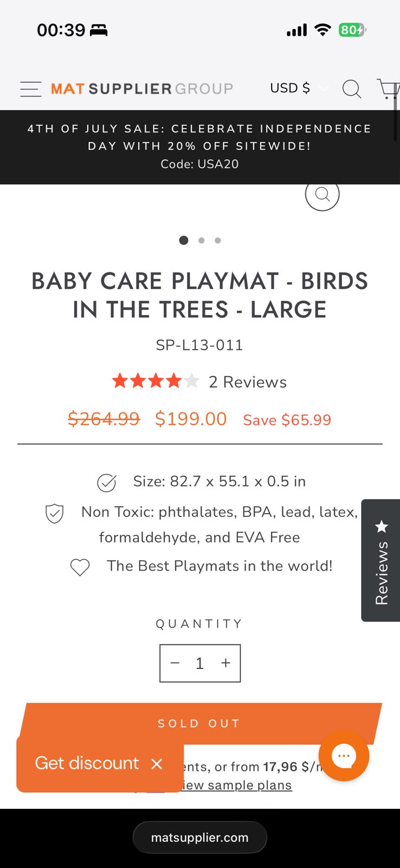Click the Sold Out button

point(200,723)
